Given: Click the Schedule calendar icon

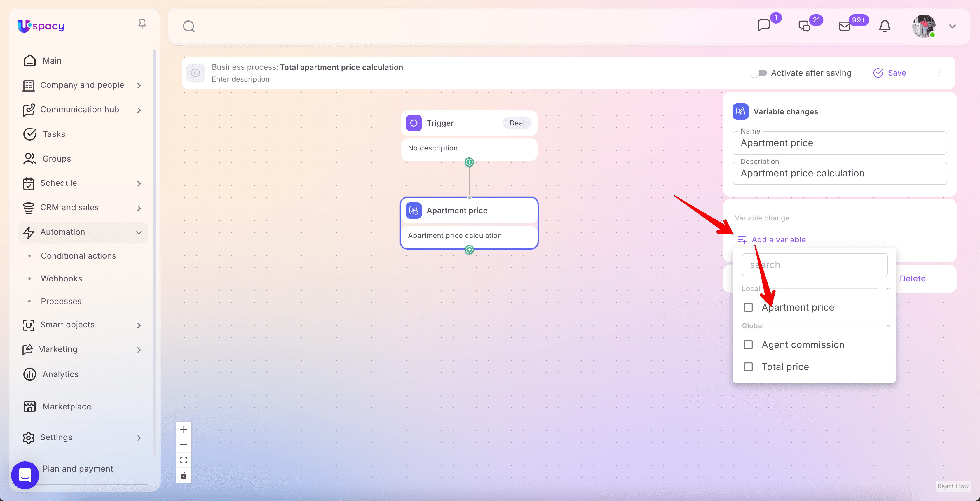Looking at the screenshot, I should point(29,184).
